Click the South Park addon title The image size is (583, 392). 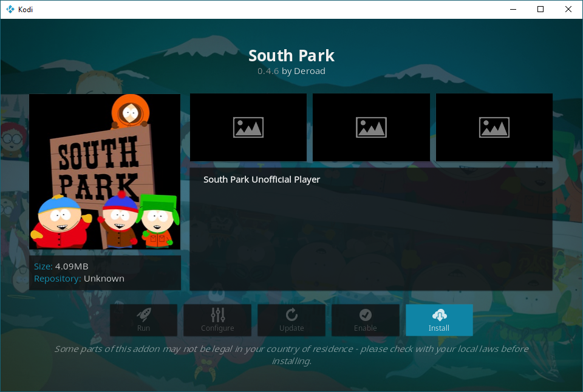pos(291,56)
